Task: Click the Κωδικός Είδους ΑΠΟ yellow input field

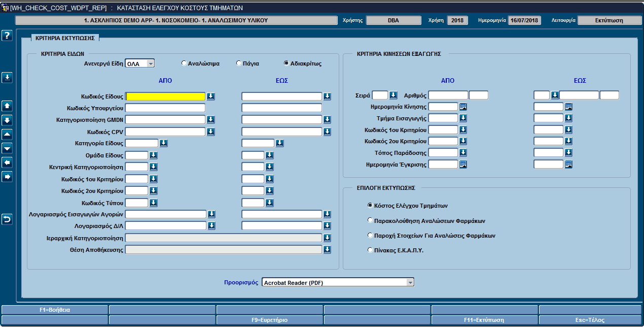Action: point(165,96)
